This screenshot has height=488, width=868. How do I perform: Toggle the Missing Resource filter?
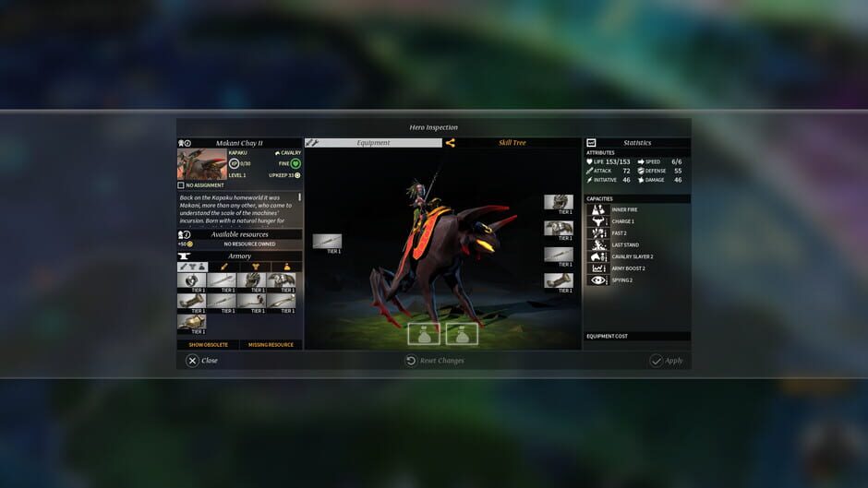coord(271,345)
